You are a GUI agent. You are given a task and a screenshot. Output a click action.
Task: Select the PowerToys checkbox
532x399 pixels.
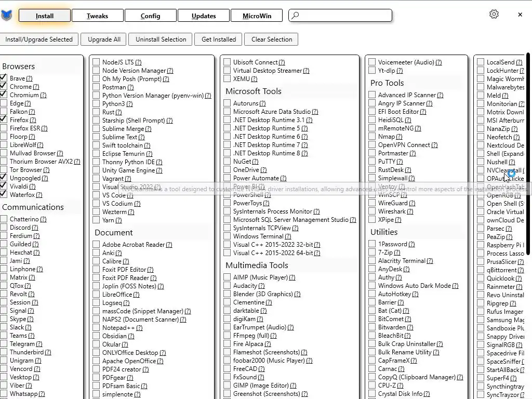[x=227, y=203]
